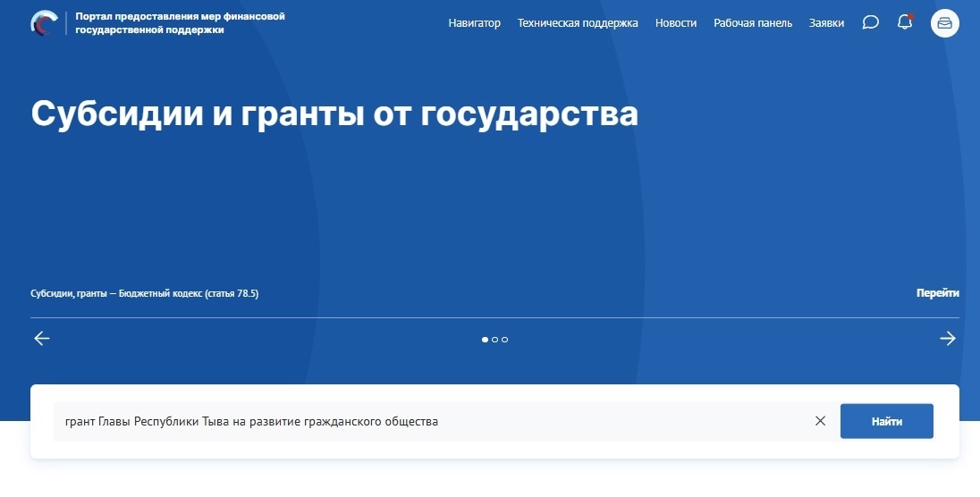
Task: Open the Заявки section
Action: (x=826, y=23)
